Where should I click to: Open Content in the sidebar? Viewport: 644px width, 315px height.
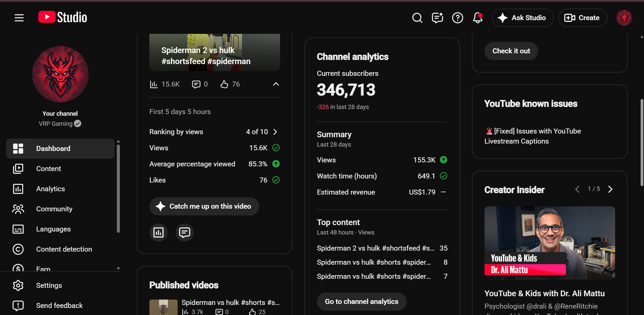pos(60,169)
